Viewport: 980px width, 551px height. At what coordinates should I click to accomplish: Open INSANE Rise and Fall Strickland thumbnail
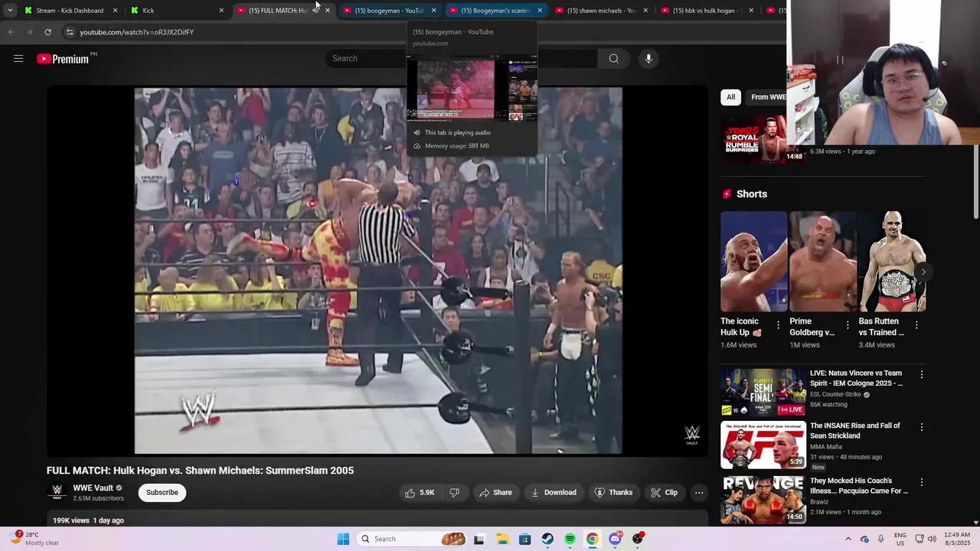[763, 445]
